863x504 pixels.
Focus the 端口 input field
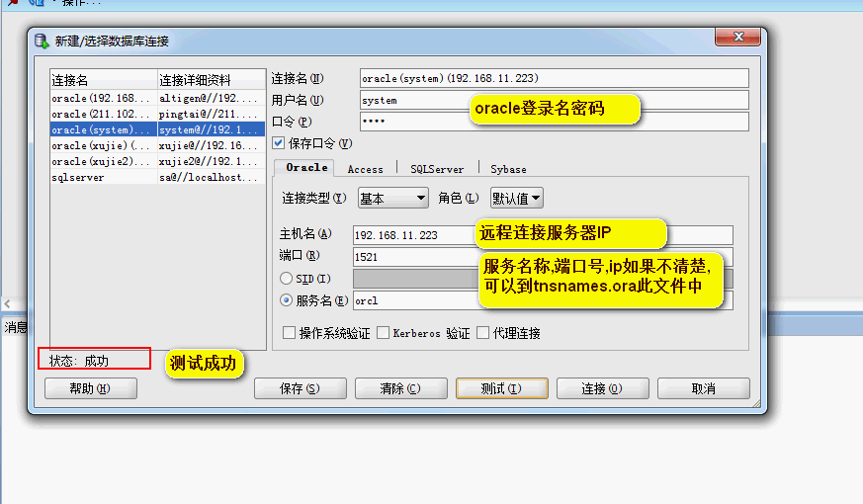pos(543,257)
